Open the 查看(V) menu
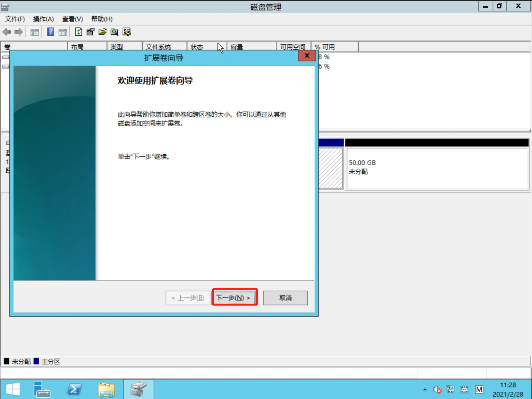Screen dimensions: 532x399 pos(72,19)
